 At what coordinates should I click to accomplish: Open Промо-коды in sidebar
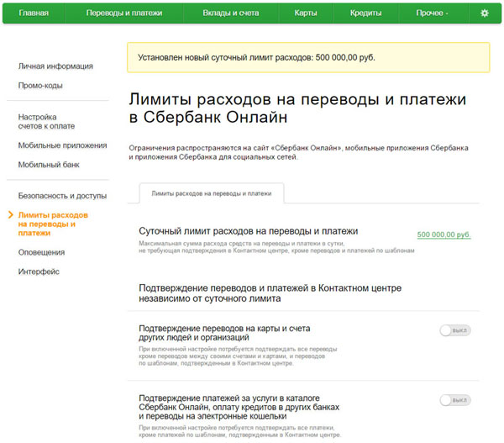point(40,85)
